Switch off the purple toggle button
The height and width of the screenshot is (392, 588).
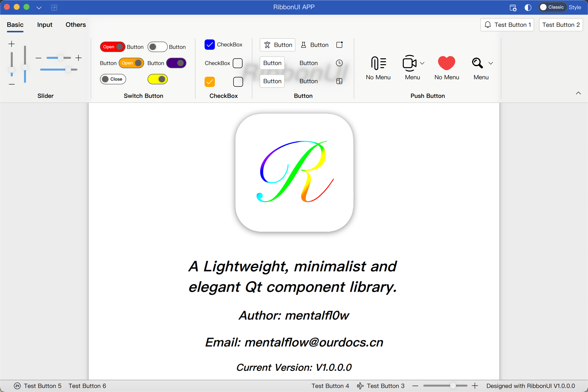tap(176, 63)
